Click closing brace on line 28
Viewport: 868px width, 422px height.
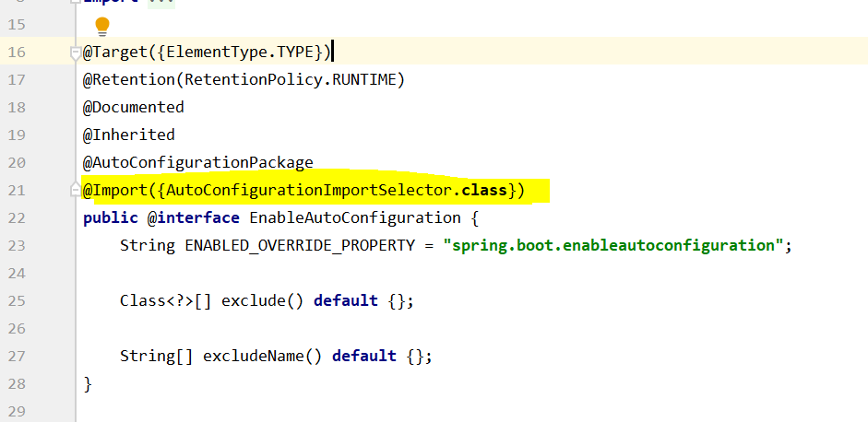pyautogui.click(x=88, y=384)
